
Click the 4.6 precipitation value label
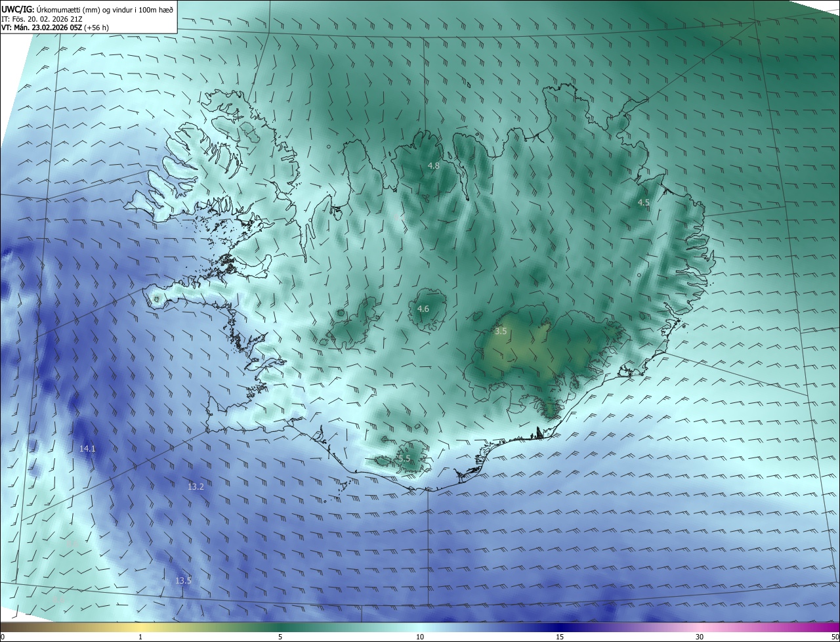423,309
